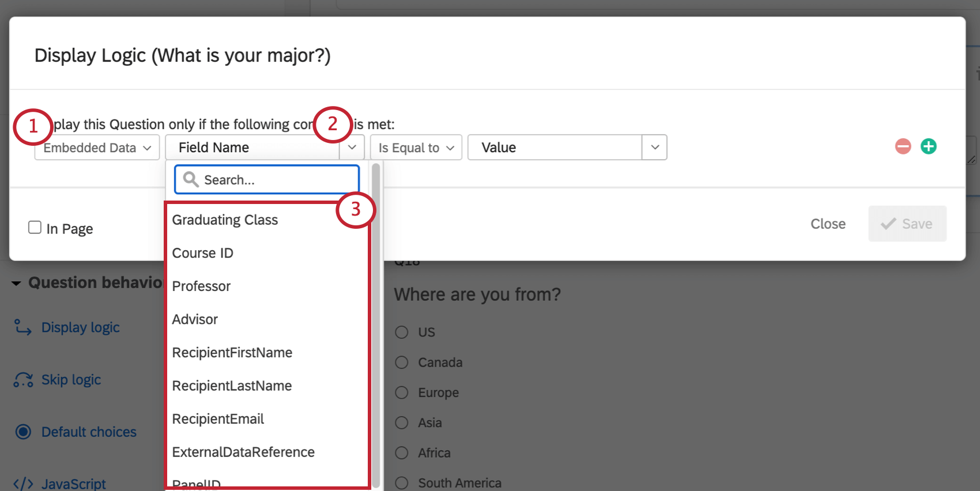Screen dimensions: 980x491
Task: Click the magnifier icon in search box
Action: coord(191,180)
